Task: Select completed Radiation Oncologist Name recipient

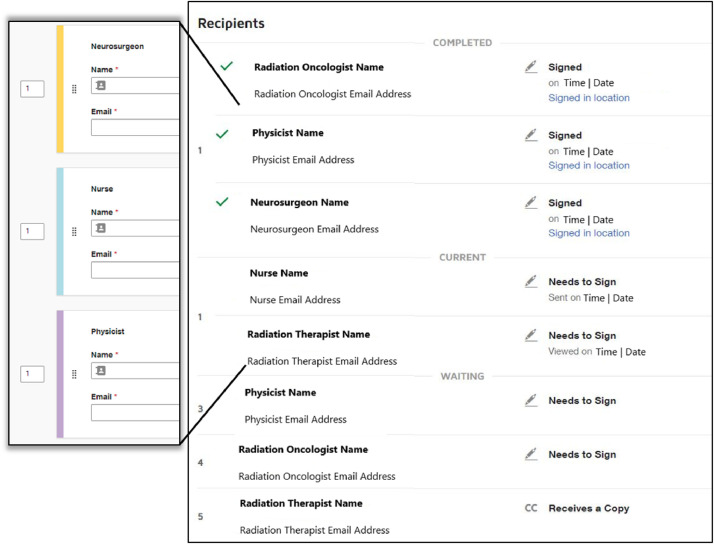Action: 319,67
